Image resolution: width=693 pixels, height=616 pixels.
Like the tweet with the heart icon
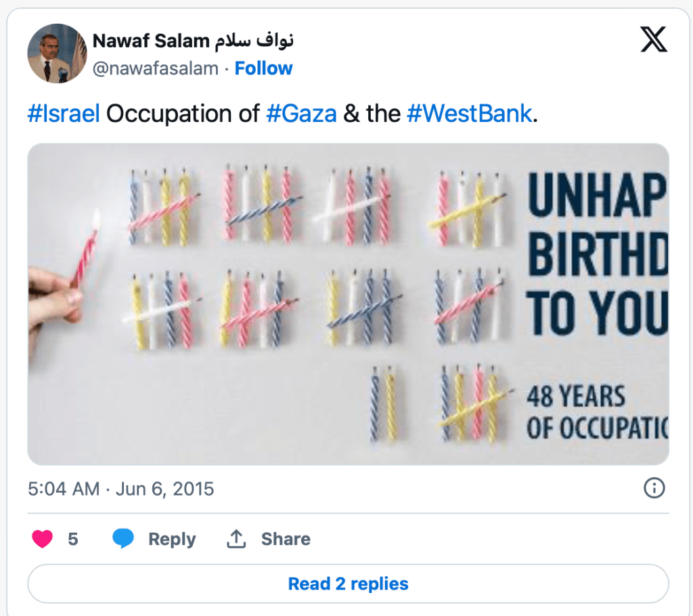[x=43, y=539]
